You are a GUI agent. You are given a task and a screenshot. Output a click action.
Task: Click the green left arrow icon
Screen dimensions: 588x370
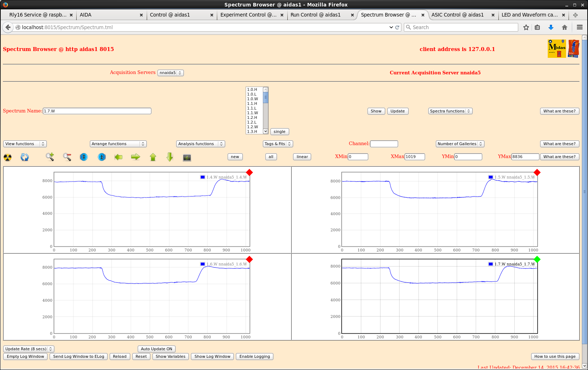(118, 157)
